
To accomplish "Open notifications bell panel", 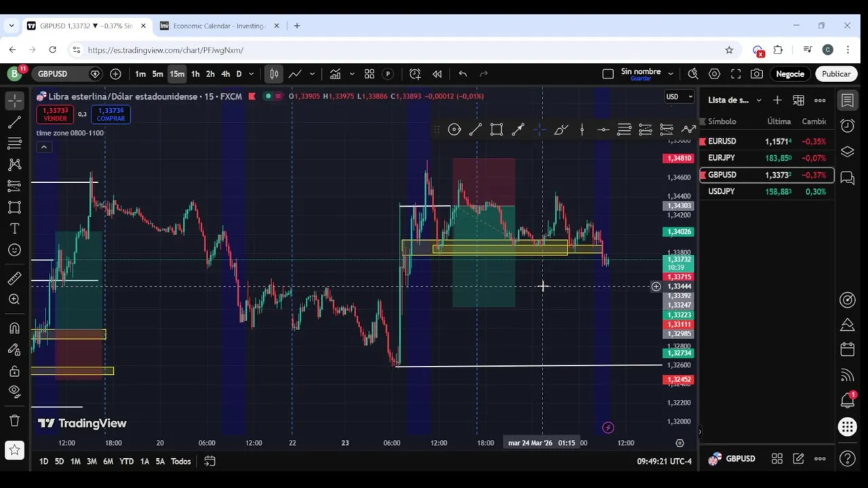I will click(x=847, y=401).
